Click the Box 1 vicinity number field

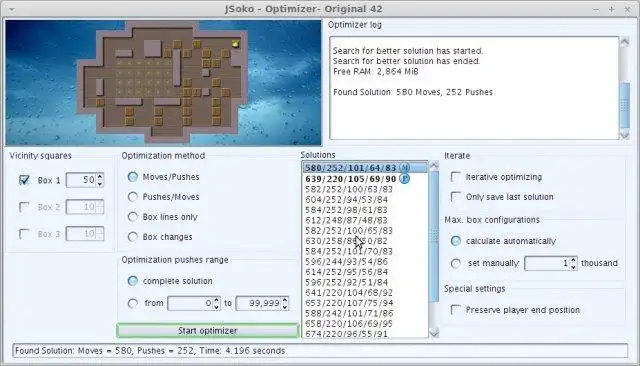(x=81, y=180)
